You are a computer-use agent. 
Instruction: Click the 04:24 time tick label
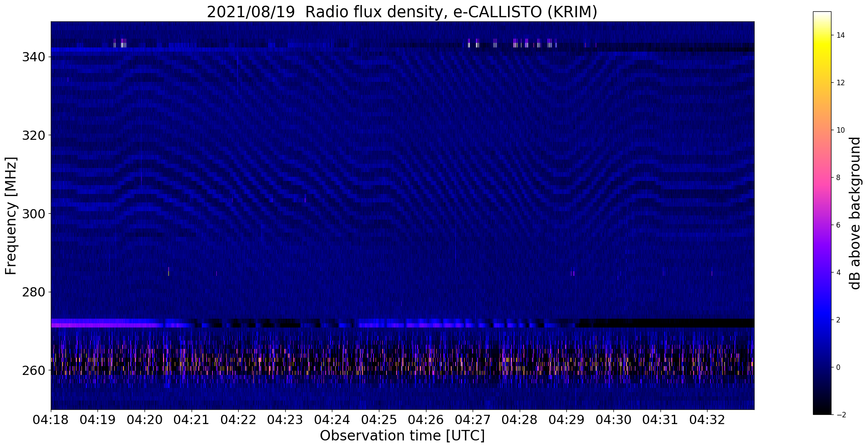[332, 420]
